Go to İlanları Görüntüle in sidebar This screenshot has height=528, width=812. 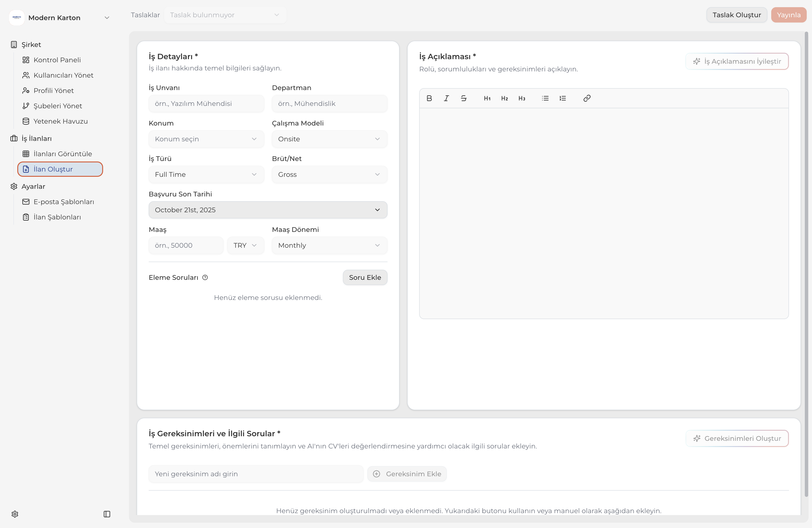coord(62,154)
